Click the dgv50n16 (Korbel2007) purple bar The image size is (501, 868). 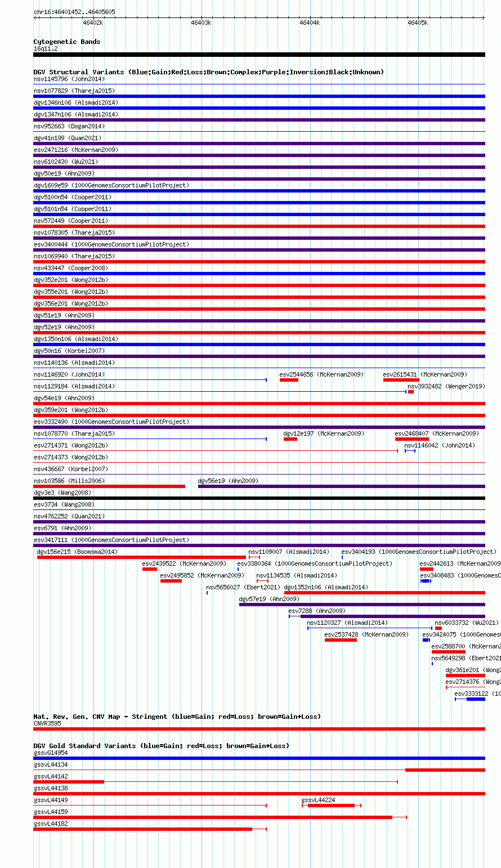click(260, 356)
